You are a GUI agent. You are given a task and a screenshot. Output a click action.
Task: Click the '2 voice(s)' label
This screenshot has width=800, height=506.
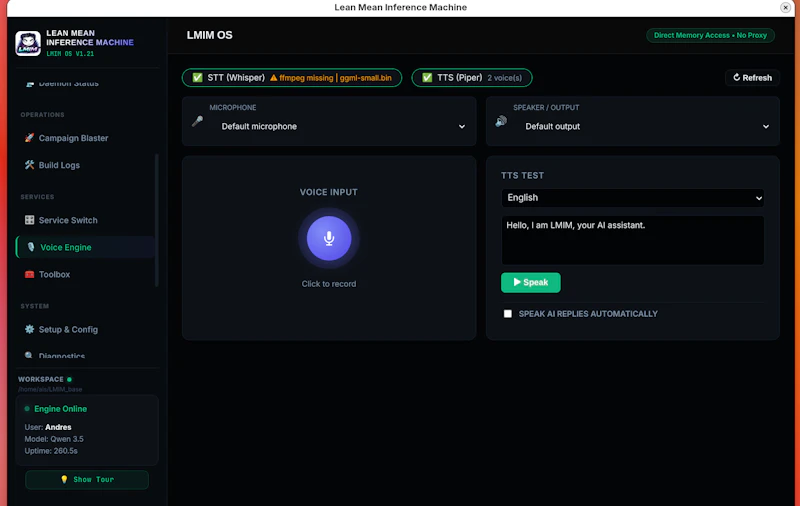tap(505, 78)
